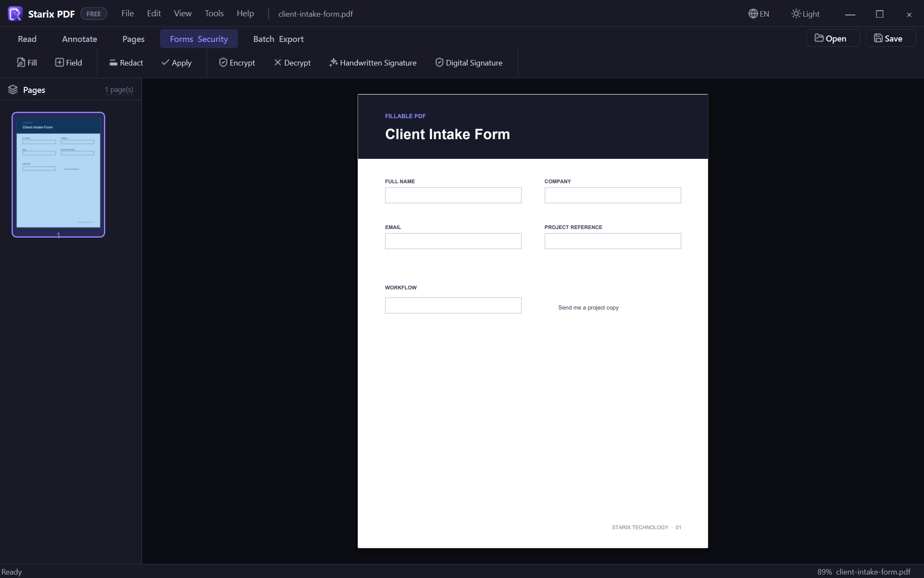Switch to the Read tab
This screenshot has height=578, width=924.
tap(27, 39)
